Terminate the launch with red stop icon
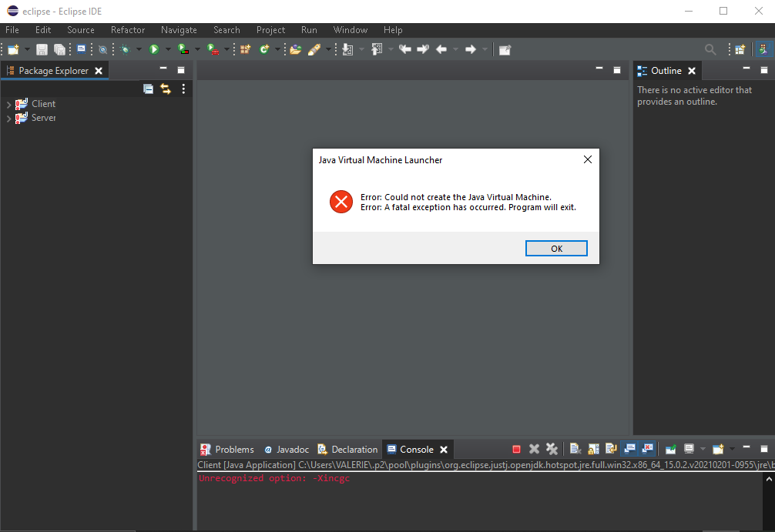Image resolution: width=775 pixels, height=532 pixels. pyautogui.click(x=516, y=449)
